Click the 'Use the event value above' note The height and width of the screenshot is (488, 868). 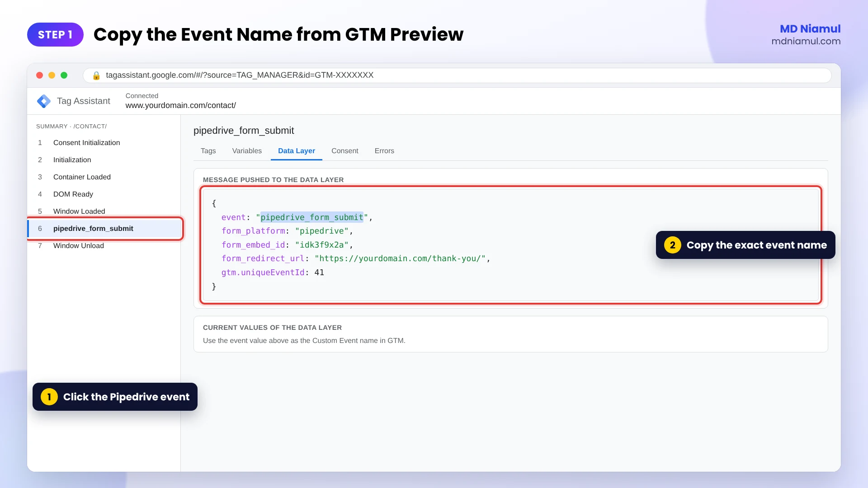click(x=304, y=341)
